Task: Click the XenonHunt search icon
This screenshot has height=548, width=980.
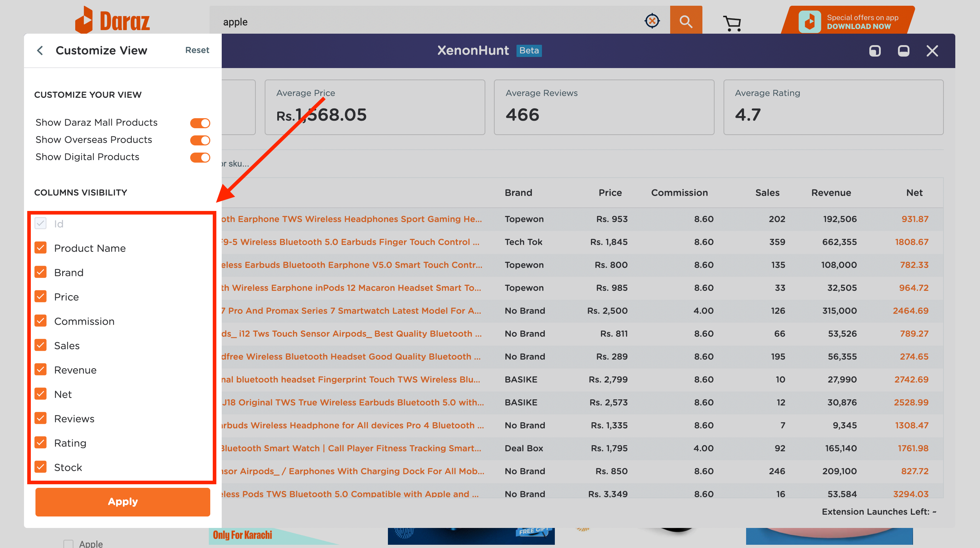Action: coord(652,21)
